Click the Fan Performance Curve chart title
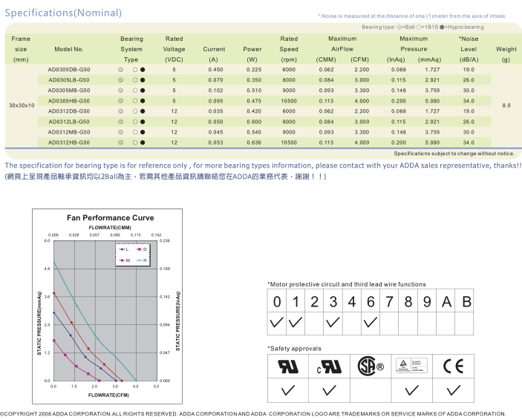This screenshot has height=420, width=522. (110, 217)
